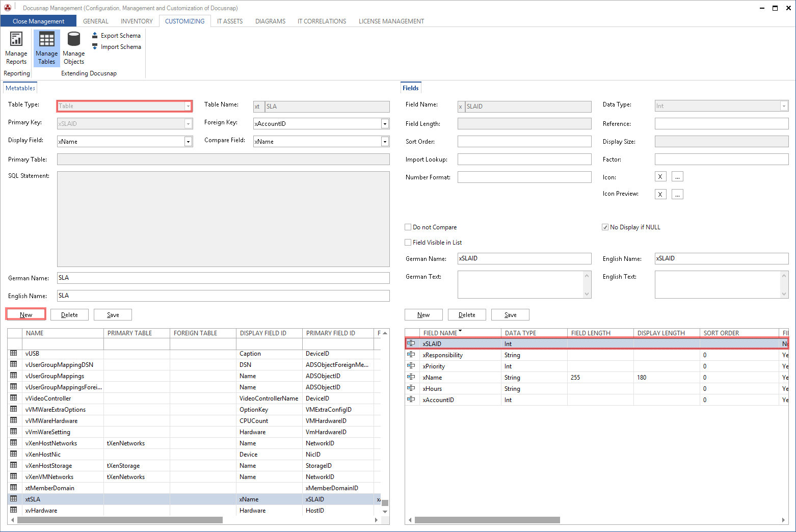This screenshot has width=796, height=532.
Task: Switch to GENERAL ribbon tab
Action: (x=96, y=21)
